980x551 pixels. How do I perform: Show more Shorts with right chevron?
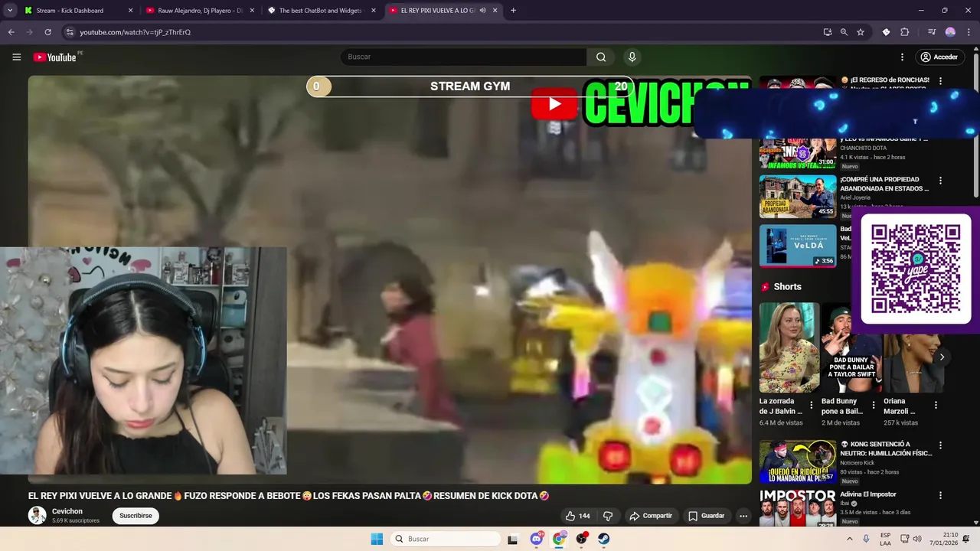[x=942, y=357]
